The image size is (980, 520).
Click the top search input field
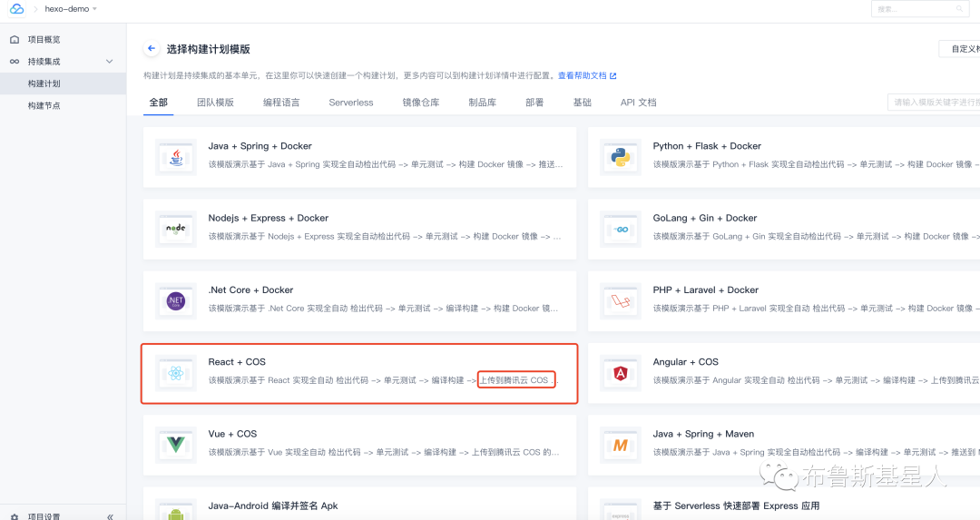(x=920, y=9)
